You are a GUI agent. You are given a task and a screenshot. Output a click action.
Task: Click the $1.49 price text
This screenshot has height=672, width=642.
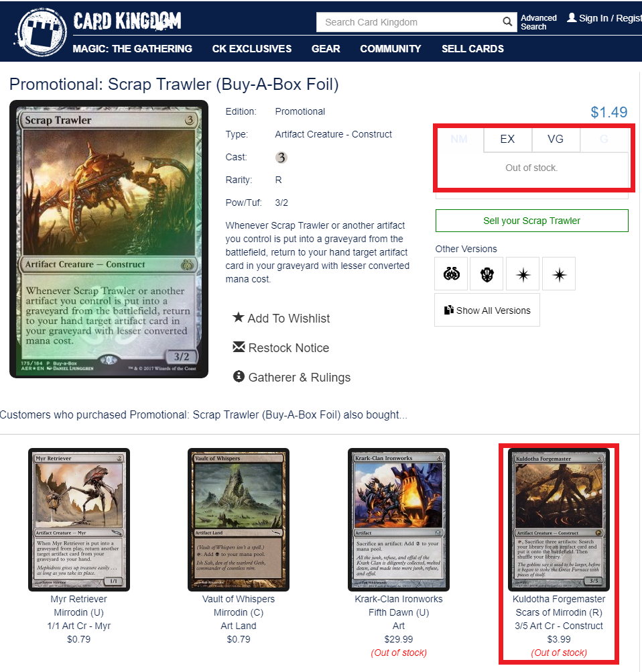[609, 112]
